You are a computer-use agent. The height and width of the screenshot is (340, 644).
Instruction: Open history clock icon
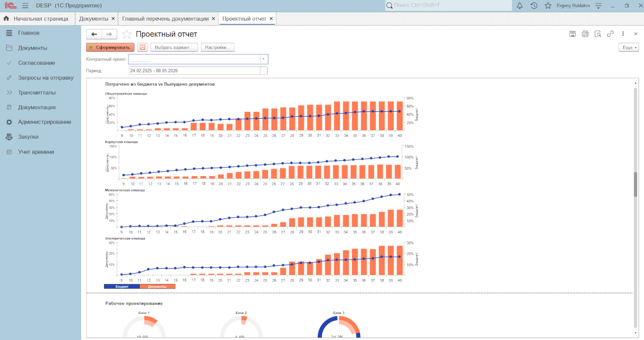coord(534,5)
